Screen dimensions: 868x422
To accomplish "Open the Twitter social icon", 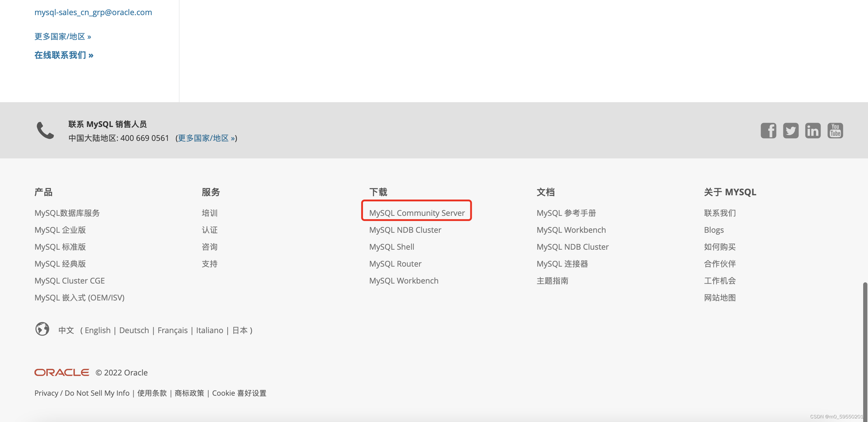I will tap(791, 131).
